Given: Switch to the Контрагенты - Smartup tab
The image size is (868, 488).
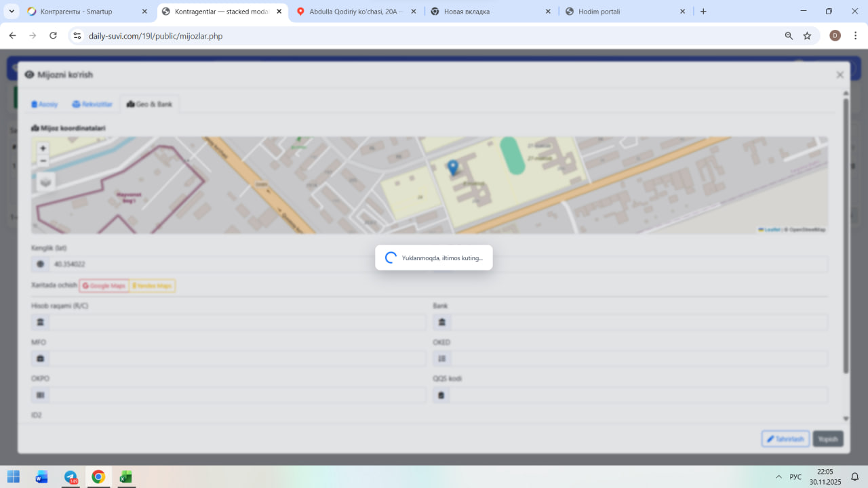Looking at the screenshot, I should pyautogui.click(x=87, y=12).
